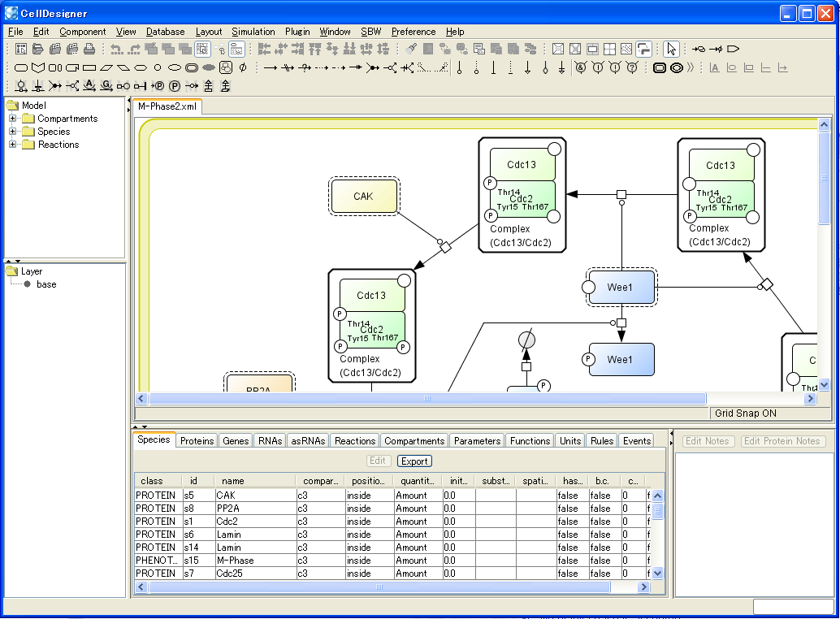Click the Print icon in the toolbar
This screenshot has width=840, height=619.
89,50
